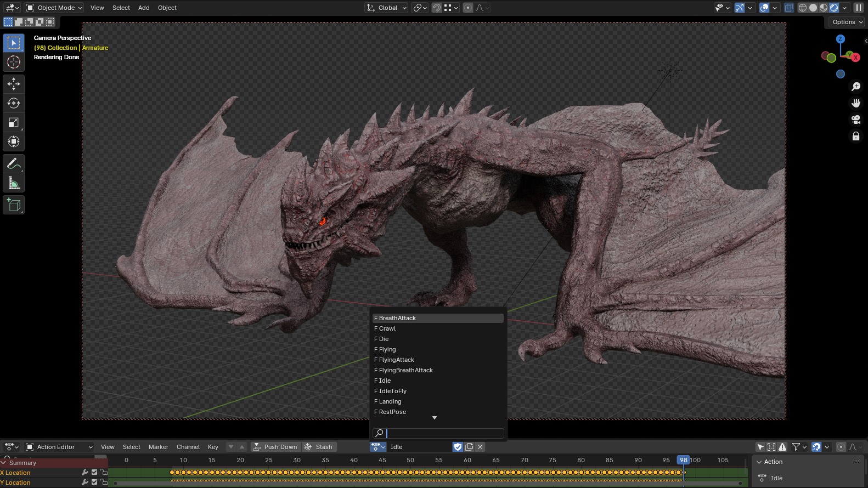Open the viewport shading options arrow
The height and width of the screenshot is (488, 868).
pyautogui.click(x=845, y=8)
